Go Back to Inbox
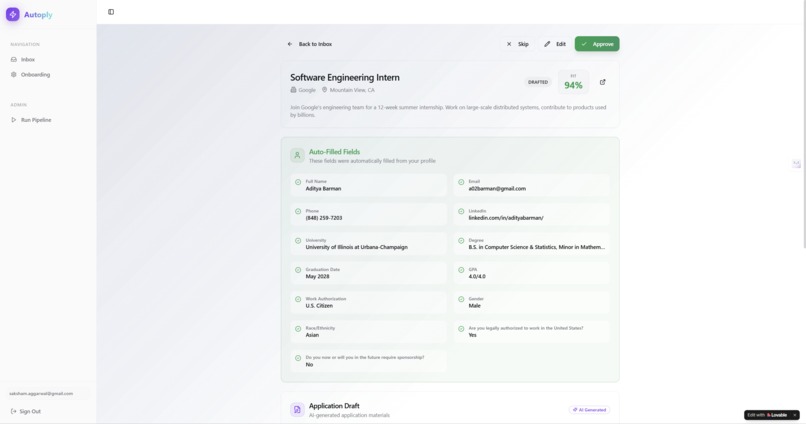806x424 pixels. pyautogui.click(x=310, y=44)
